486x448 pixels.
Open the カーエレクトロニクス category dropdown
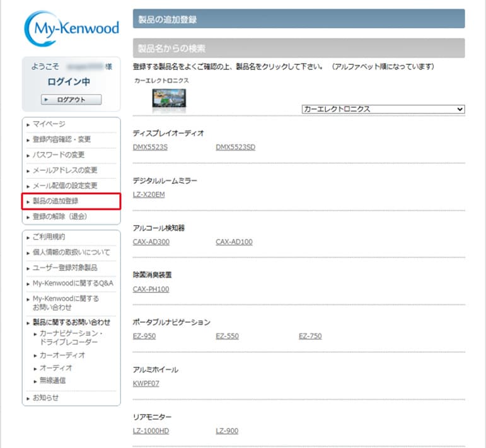(x=383, y=109)
